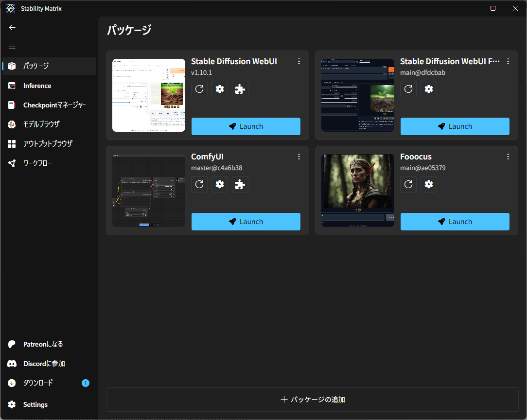Open three-dot menu for Stable Diffusion WebUI
This screenshot has width=527, height=420.
299,61
